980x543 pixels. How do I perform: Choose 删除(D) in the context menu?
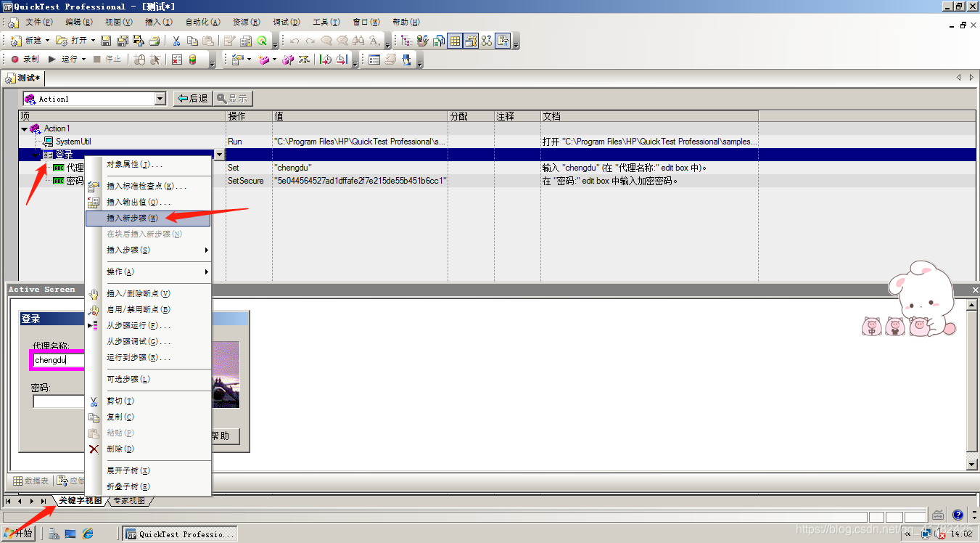[x=148, y=449]
